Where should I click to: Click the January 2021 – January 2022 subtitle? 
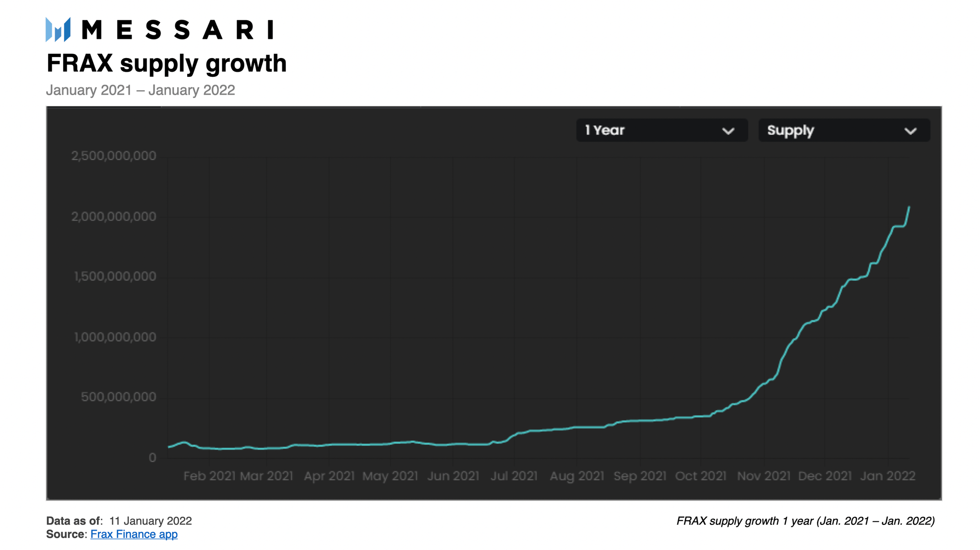pos(141,90)
